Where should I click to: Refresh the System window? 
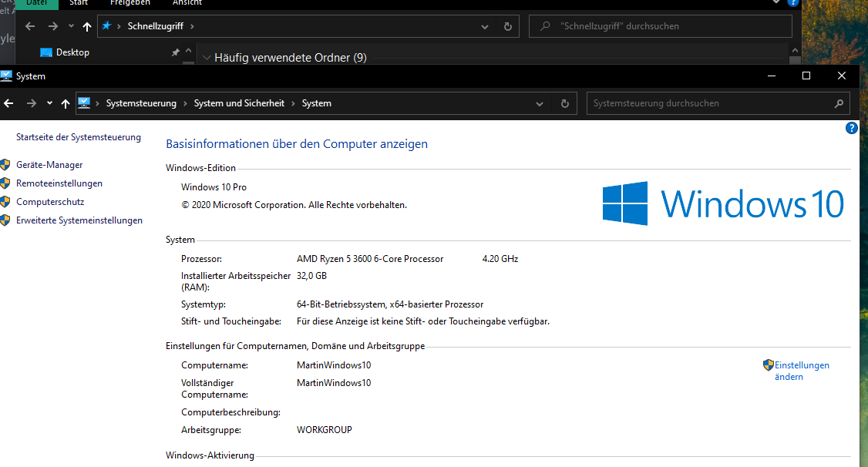coord(564,103)
